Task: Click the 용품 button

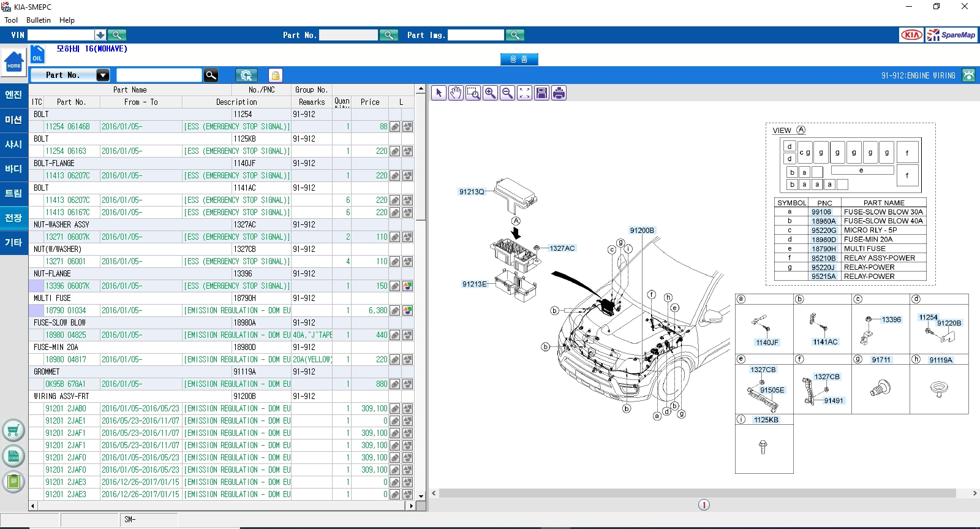Action: [519, 59]
